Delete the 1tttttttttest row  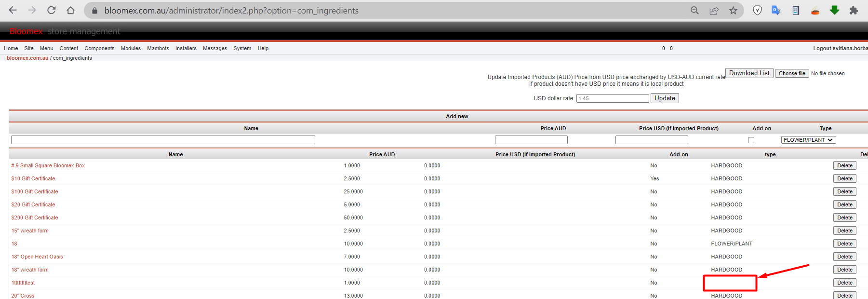pyautogui.click(x=845, y=283)
